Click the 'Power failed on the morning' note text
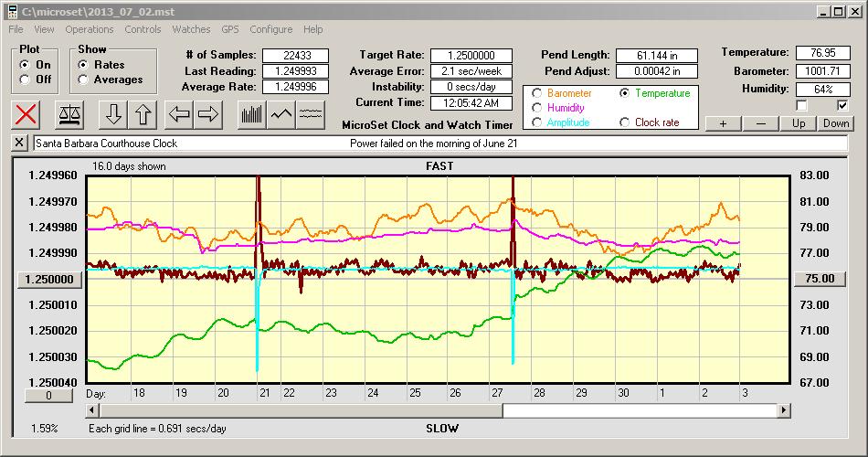The image size is (868, 457). 433,143
